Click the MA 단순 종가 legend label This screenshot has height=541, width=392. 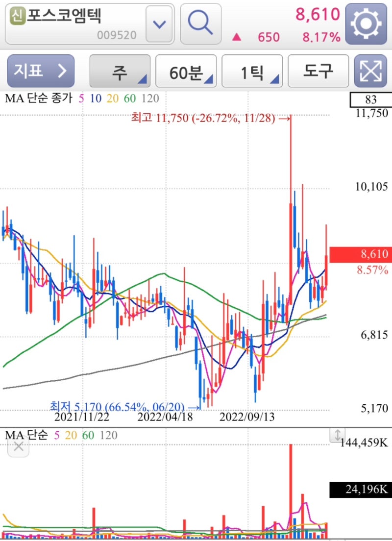39,98
